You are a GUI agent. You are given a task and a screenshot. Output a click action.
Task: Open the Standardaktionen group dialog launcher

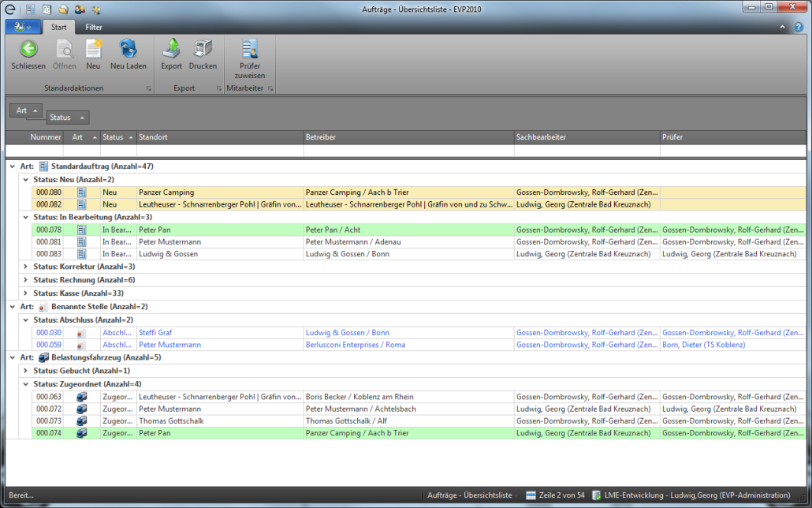[x=149, y=88]
